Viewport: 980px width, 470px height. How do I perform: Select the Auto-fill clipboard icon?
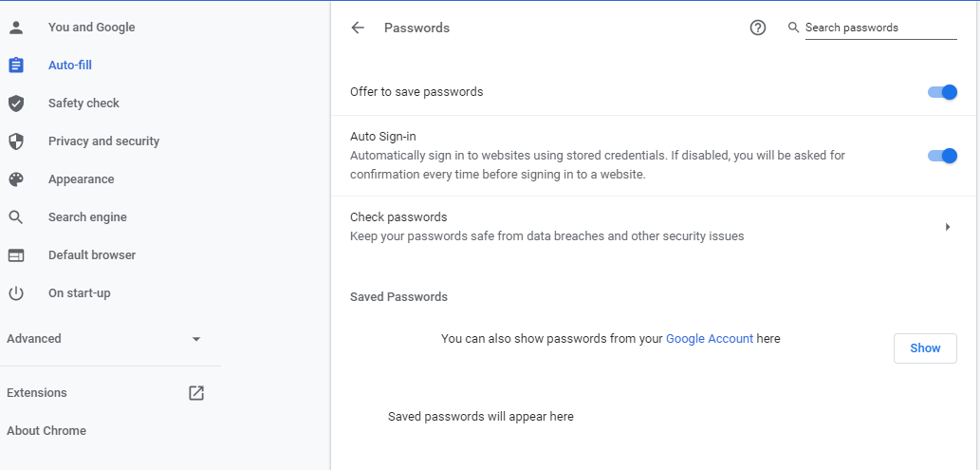pos(15,66)
